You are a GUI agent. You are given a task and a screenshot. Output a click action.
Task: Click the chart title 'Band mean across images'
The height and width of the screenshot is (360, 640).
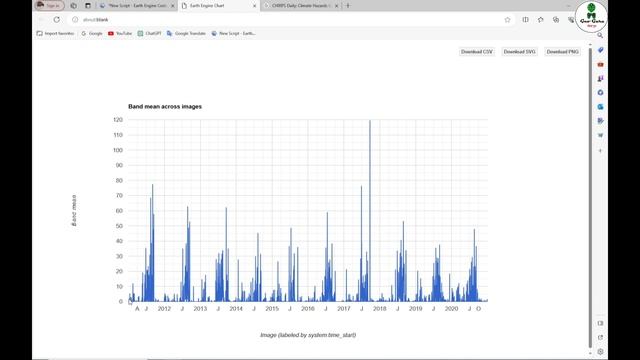(x=165, y=107)
